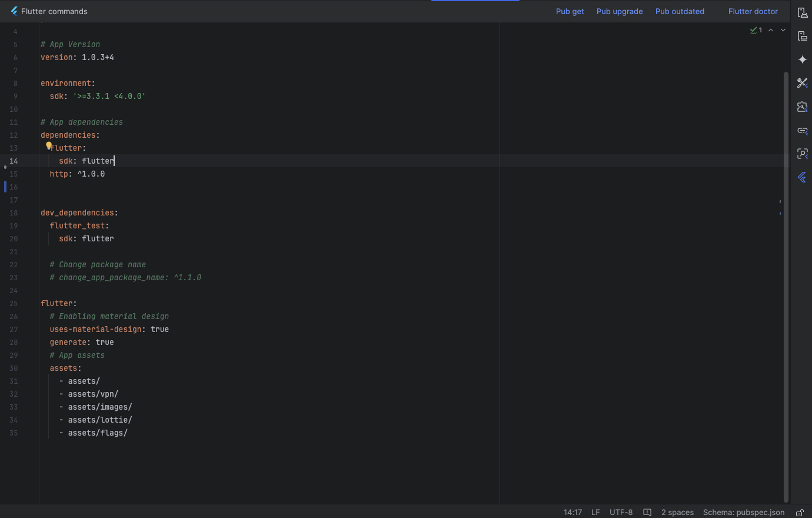
Task: Click the Flutter doctor link
Action: (x=753, y=11)
